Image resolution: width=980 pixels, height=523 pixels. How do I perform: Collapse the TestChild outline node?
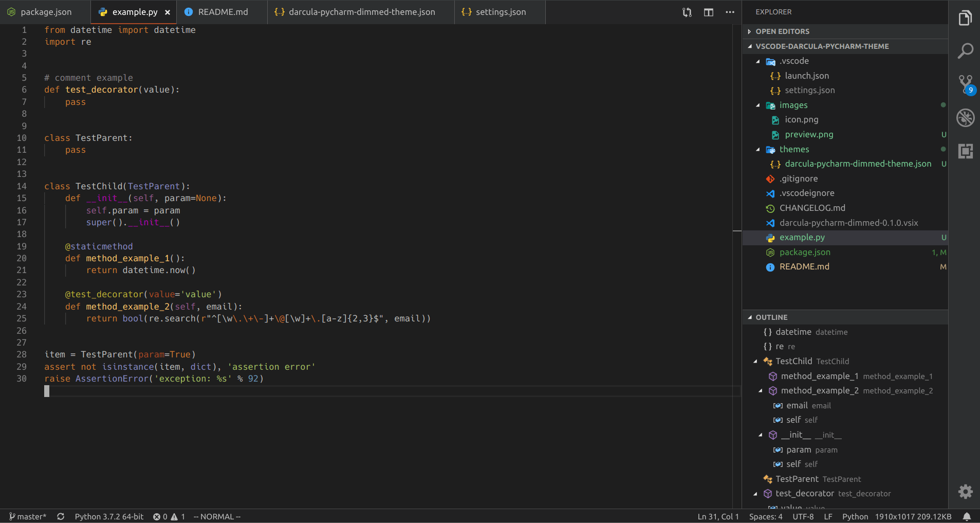(x=755, y=362)
